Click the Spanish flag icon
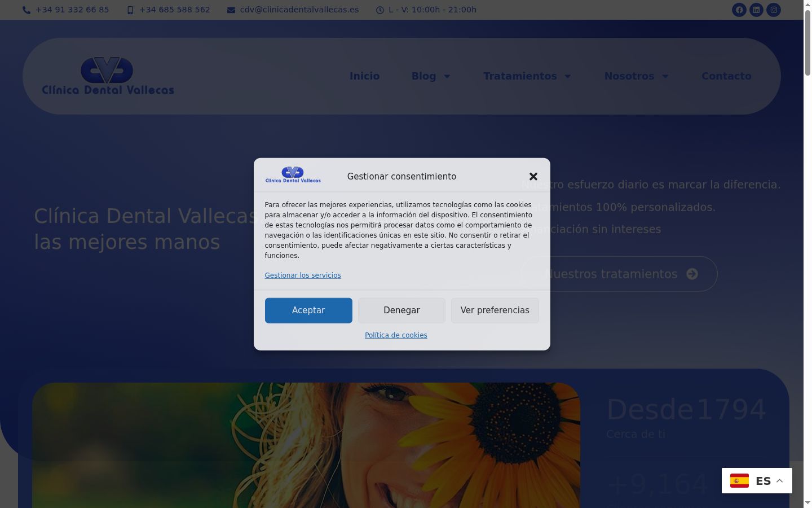The height and width of the screenshot is (508, 812). pos(739,480)
